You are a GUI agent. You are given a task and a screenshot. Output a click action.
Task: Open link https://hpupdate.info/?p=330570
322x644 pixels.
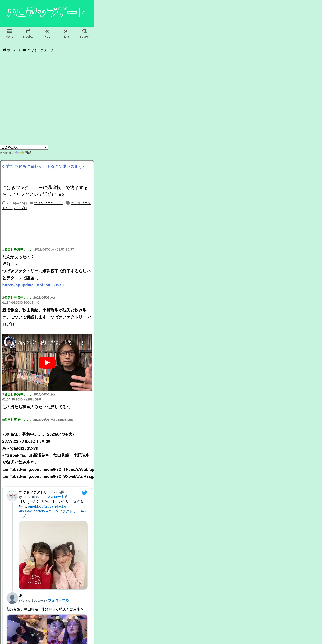pos(33,285)
